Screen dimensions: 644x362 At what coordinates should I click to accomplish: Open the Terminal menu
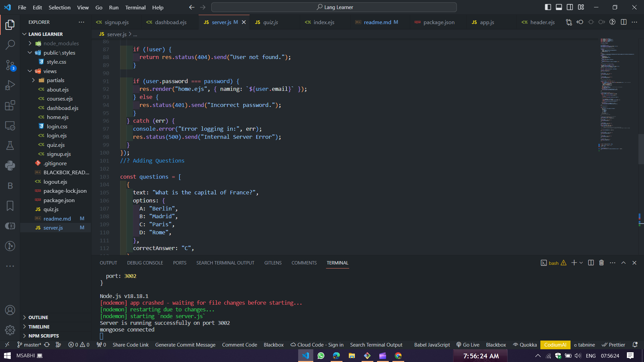(x=135, y=7)
